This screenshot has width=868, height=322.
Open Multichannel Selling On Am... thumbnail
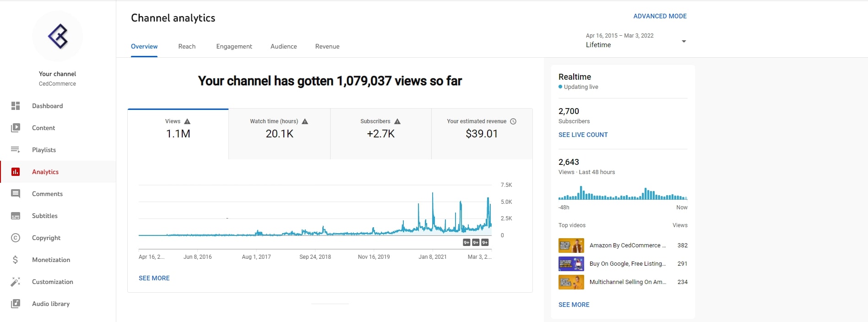click(x=571, y=282)
